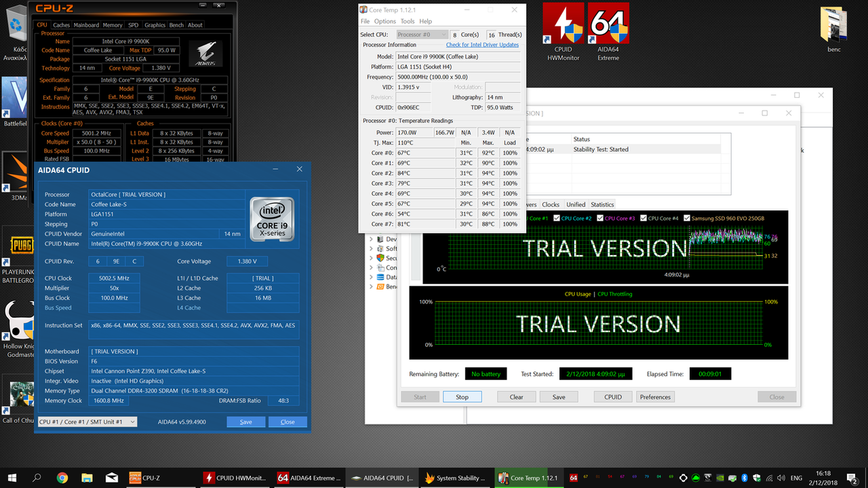Open File Explorer from taskbar
This screenshot has height=488, width=868.
pos(87,478)
